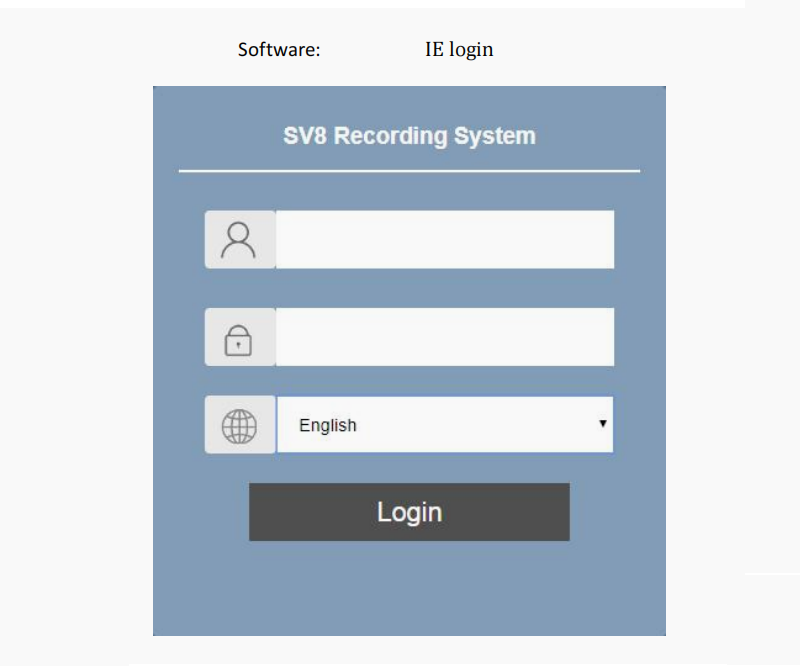800x666 pixels.
Task: Click the globe language icon
Action: pyautogui.click(x=239, y=427)
